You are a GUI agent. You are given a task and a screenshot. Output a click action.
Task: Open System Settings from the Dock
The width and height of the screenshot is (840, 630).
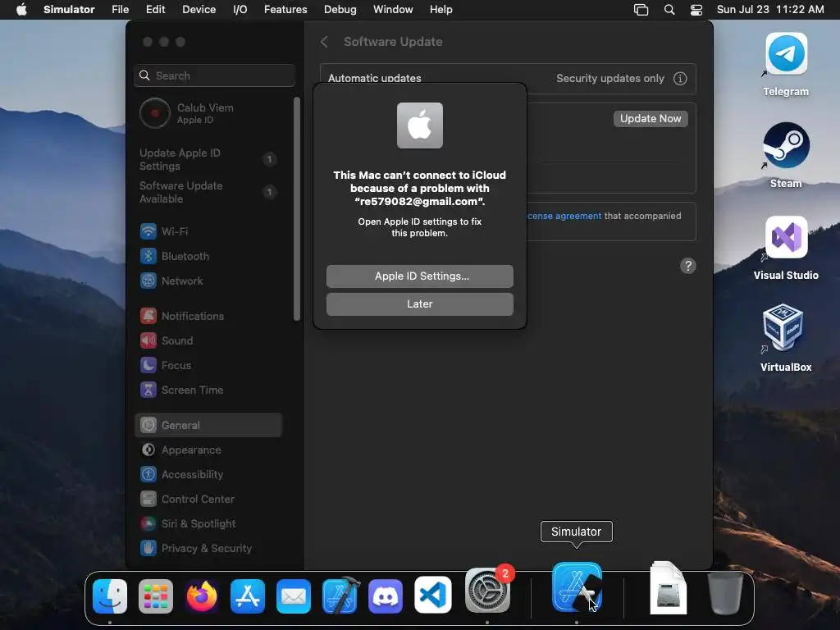[487, 591]
